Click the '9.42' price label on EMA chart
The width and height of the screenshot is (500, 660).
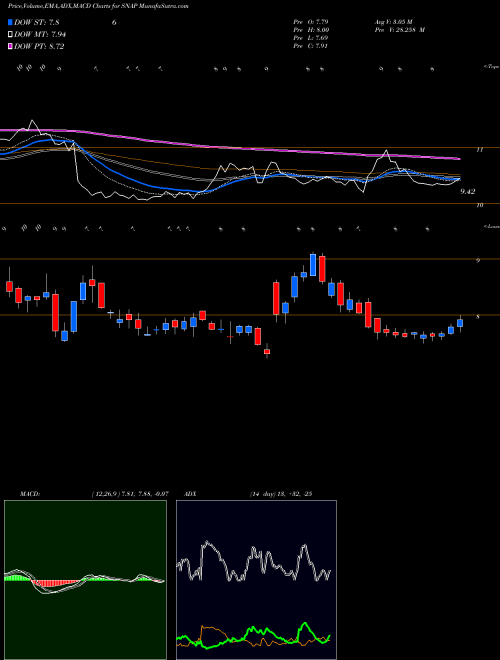468,192
